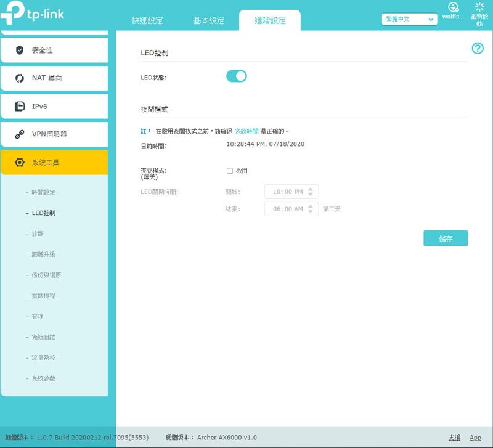Open the 繁體中文 language dropdown
Image resolution: width=493 pixels, height=448 pixels.
tap(409, 19)
